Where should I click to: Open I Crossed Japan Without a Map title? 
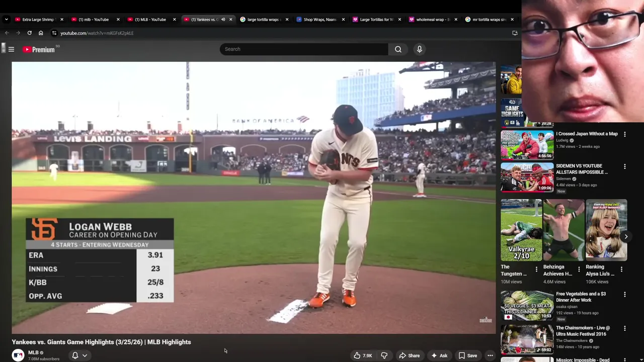pos(587,134)
